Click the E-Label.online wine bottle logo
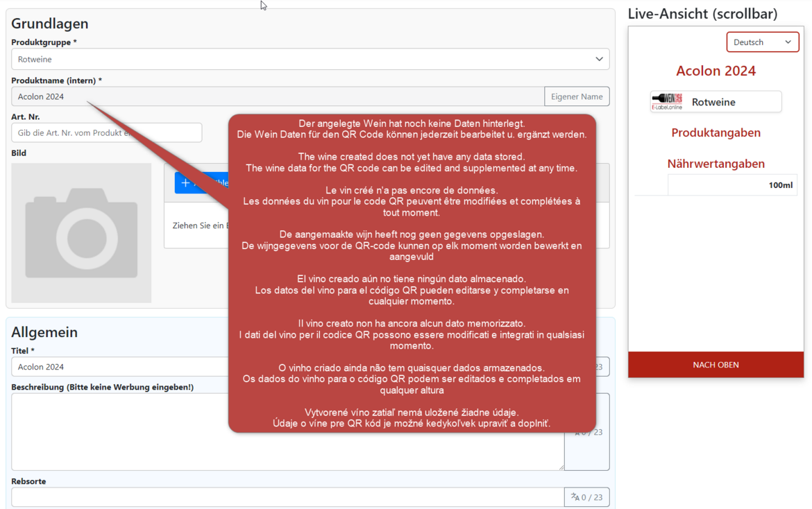This screenshot has height=509, width=812. click(667, 101)
